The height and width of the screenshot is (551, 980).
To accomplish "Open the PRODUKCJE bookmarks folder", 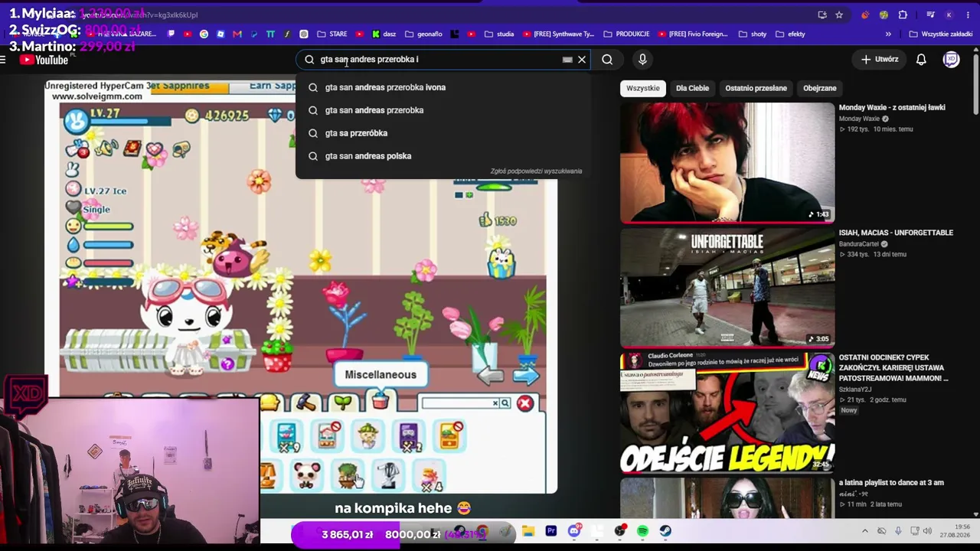I will pyautogui.click(x=626, y=34).
